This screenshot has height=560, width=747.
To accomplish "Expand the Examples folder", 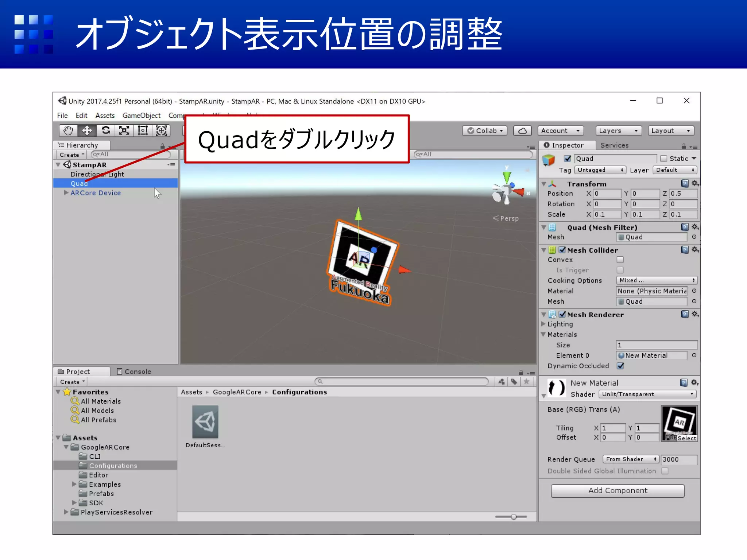I will click(x=74, y=484).
